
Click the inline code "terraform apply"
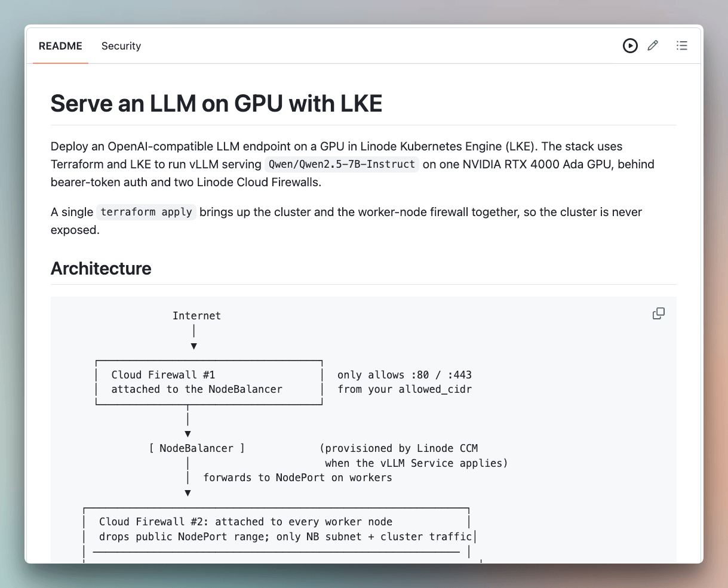tap(146, 212)
